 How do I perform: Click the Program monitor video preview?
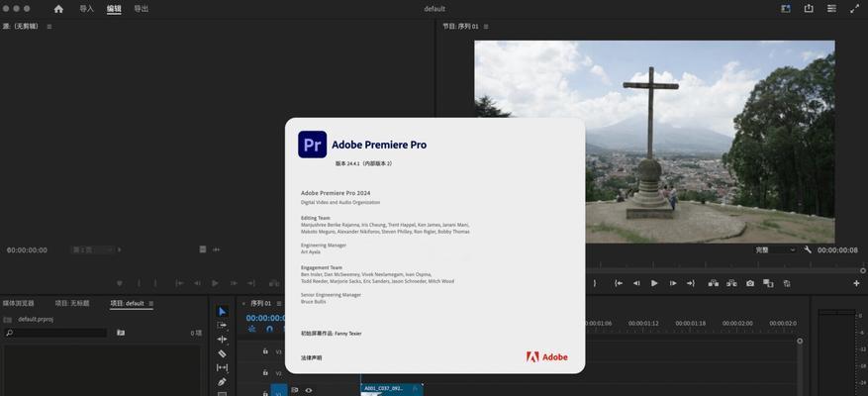pyautogui.click(x=654, y=142)
